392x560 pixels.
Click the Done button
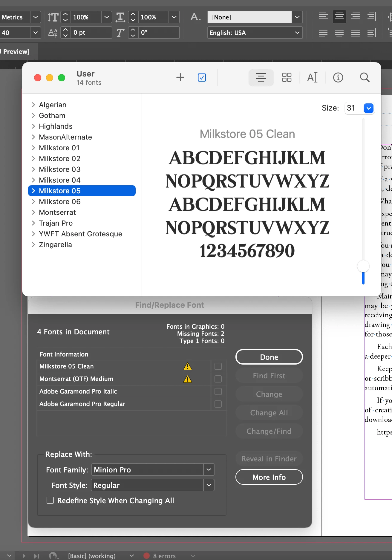(269, 357)
